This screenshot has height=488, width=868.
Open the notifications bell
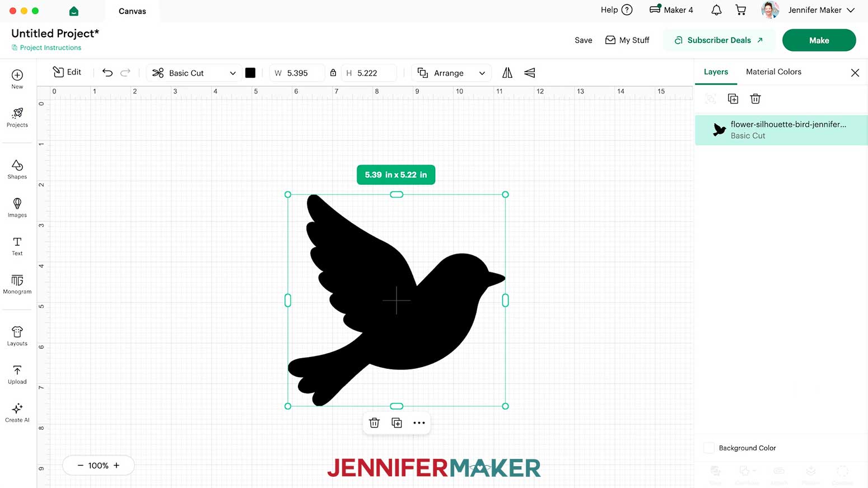coord(716,10)
